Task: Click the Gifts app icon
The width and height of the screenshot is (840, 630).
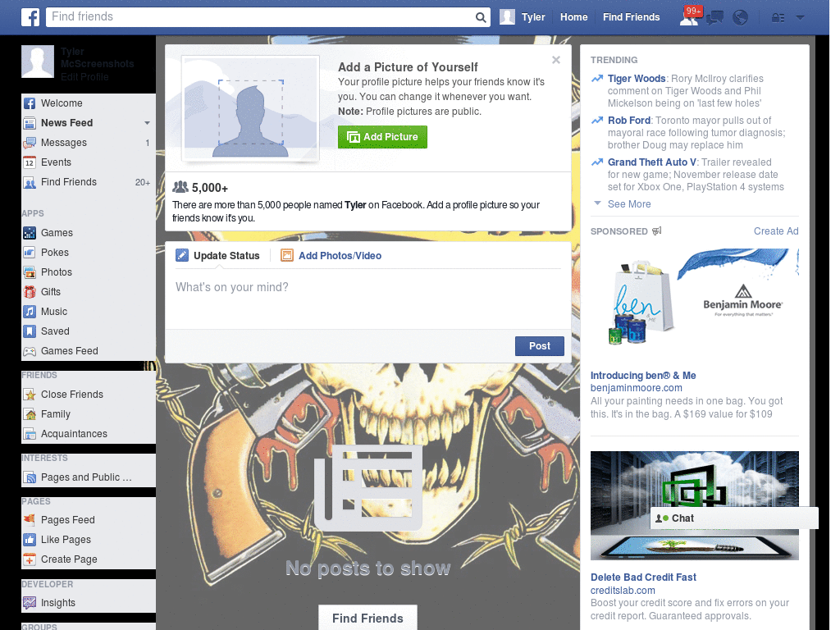Action: 30,292
